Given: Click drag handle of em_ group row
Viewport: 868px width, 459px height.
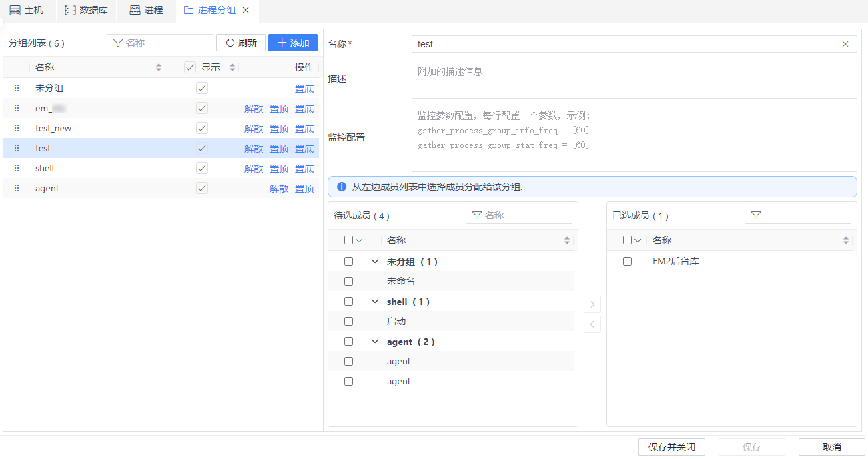Looking at the screenshot, I should click(17, 108).
